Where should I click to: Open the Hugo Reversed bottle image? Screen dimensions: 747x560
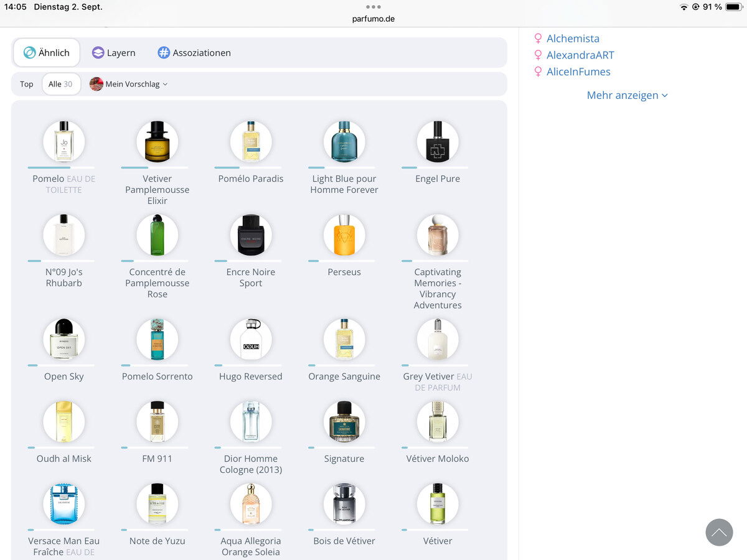pos(251,340)
